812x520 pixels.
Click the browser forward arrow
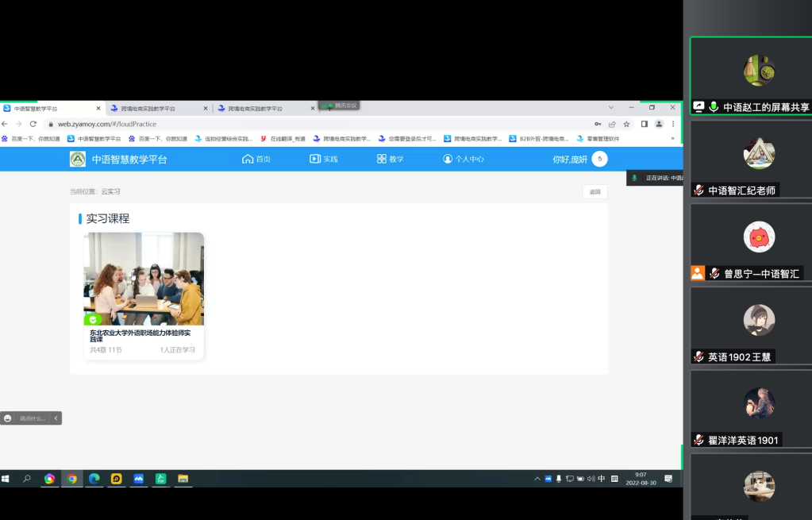pyautogui.click(x=18, y=125)
